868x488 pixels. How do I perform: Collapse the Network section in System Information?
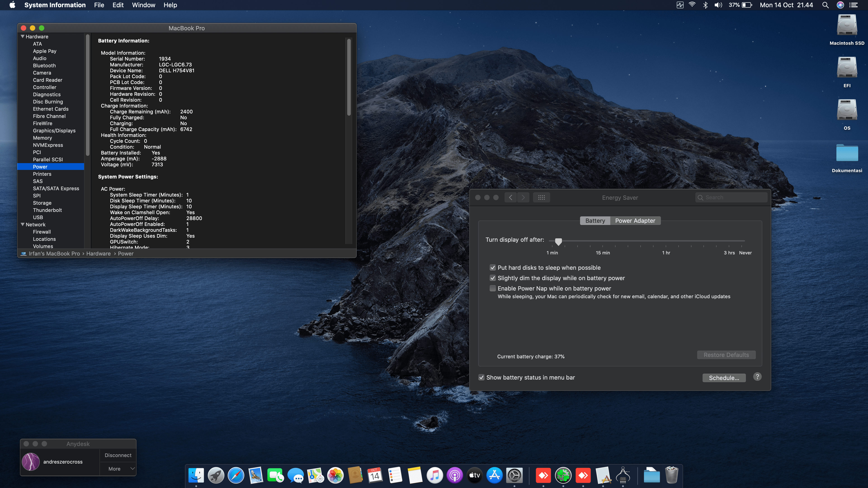coord(23,225)
